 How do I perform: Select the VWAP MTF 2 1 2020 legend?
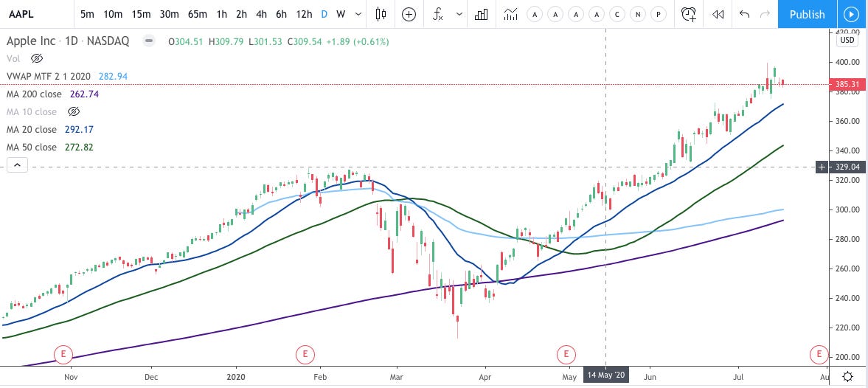click(49, 76)
